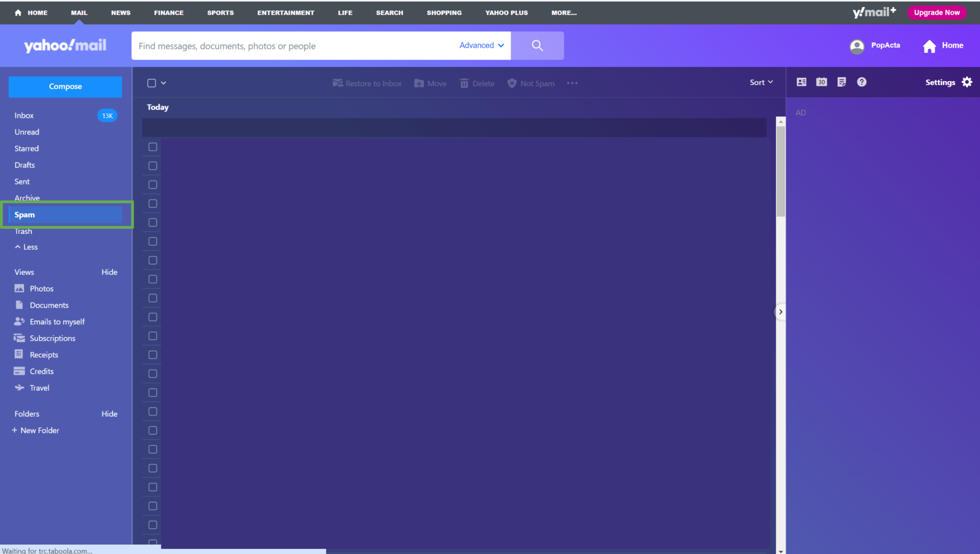
Task: Click the Inbox 13K unread badge
Action: point(107,115)
